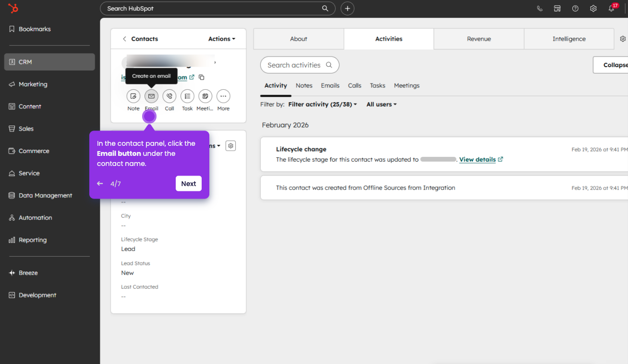Click the Meeting icon button
The width and height of the screenshot is (628, 364).
point(205,96)
